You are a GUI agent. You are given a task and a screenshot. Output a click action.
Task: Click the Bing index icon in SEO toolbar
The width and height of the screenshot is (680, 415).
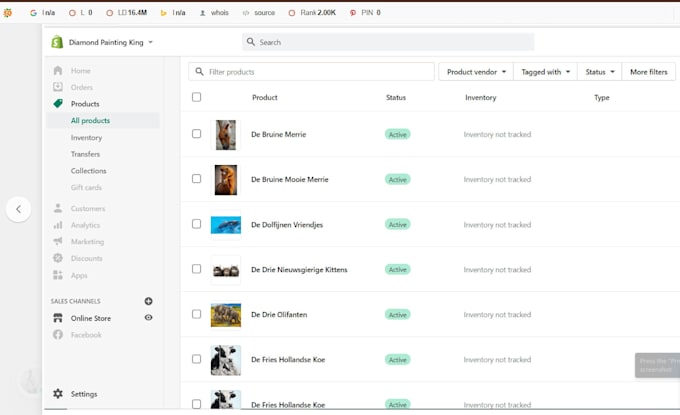163,13
